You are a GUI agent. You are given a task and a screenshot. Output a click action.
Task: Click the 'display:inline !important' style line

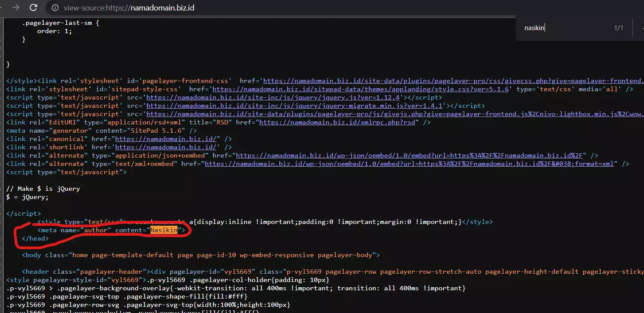point(265,222)
